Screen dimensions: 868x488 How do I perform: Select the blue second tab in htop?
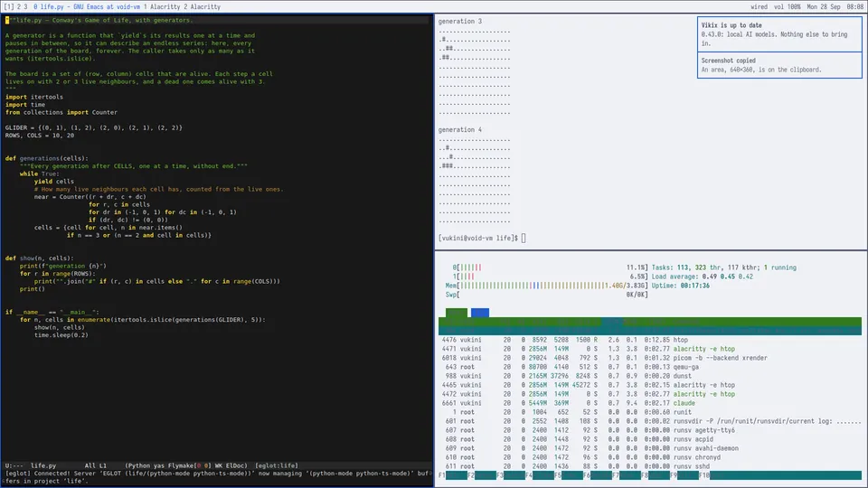click(x=480, y=313)
